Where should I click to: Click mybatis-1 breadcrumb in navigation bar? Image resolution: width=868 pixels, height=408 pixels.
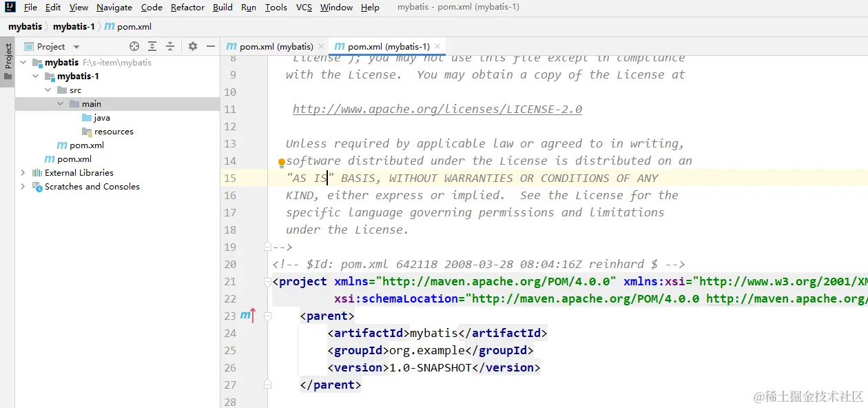click(74, 27)
